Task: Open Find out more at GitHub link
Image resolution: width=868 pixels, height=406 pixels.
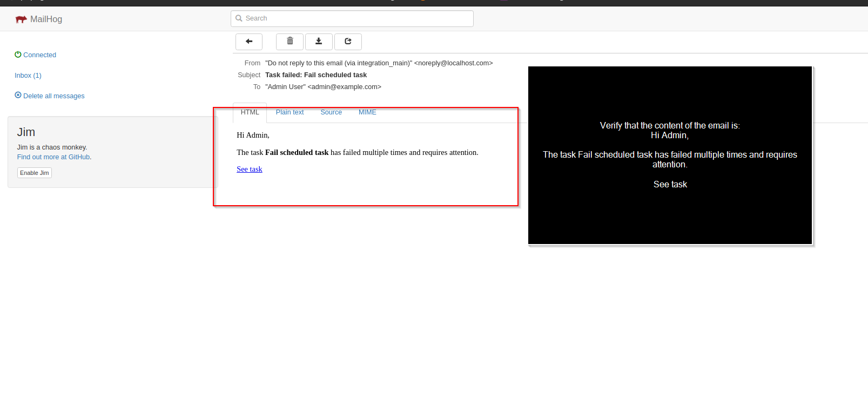Action: point(53,157)
